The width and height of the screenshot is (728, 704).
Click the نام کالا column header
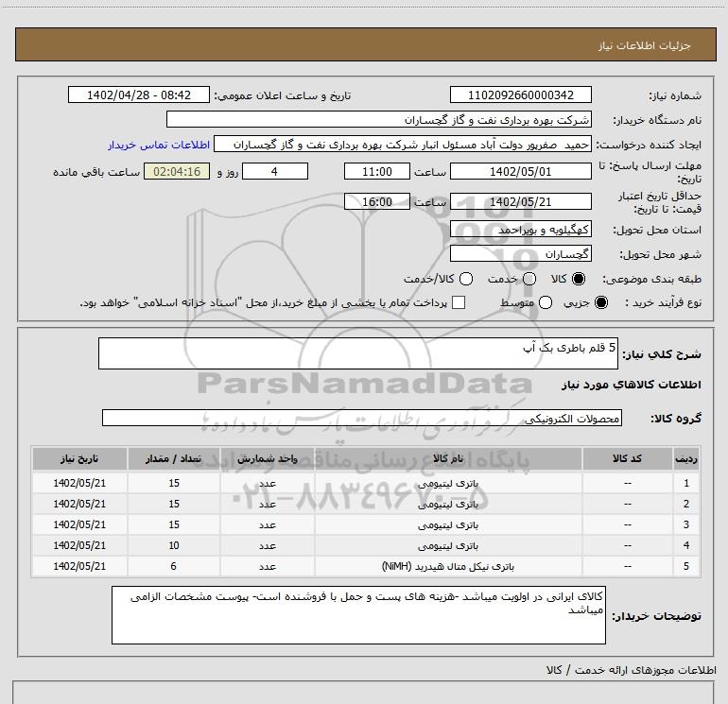(x=448, y=458)
